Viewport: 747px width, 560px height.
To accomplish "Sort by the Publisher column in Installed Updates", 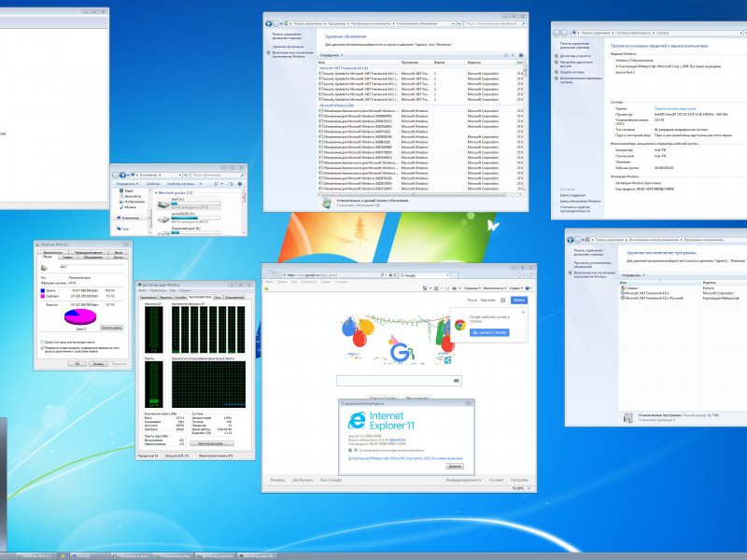I will (x=491, y=63).
